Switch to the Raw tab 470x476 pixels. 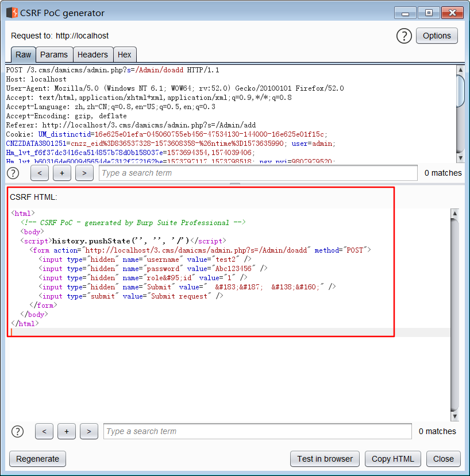[x=24, y=55]
